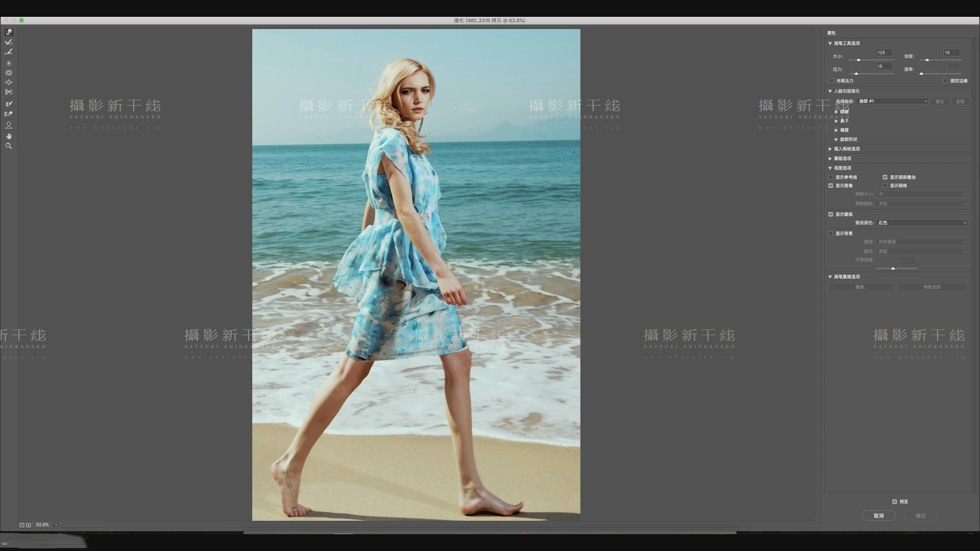Enable 显示网格 show mesh checkbox
The height and width of the screenshot is (551, 980).
(885, 186)
